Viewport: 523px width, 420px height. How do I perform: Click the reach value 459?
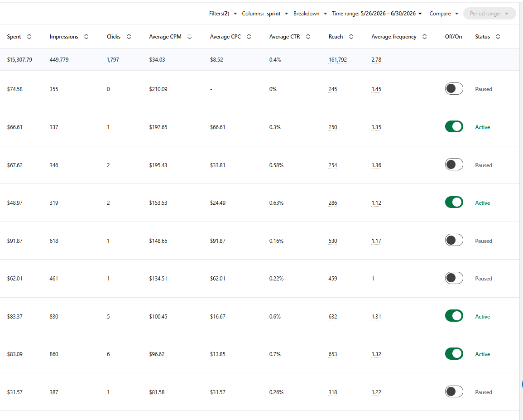coord(332,279)
